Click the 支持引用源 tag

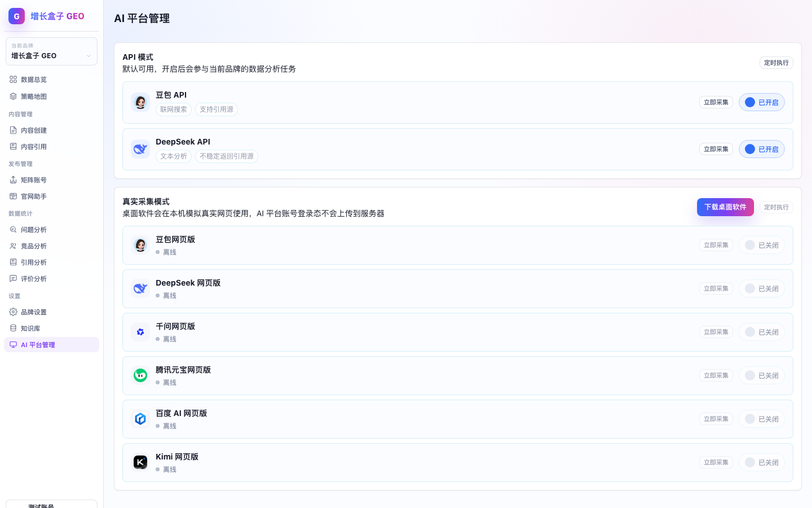click(217, 110)
